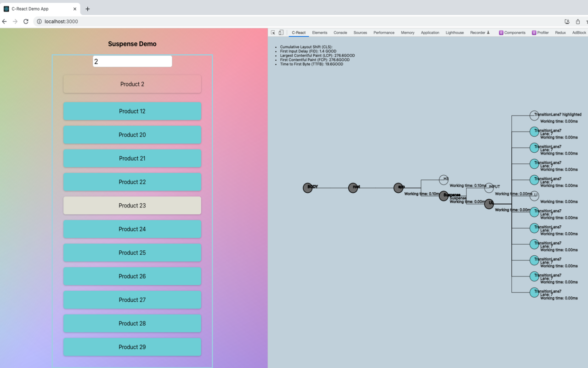Screen dimensions: 588x368
Task: Click the share page icon
Action: point(578,21)
